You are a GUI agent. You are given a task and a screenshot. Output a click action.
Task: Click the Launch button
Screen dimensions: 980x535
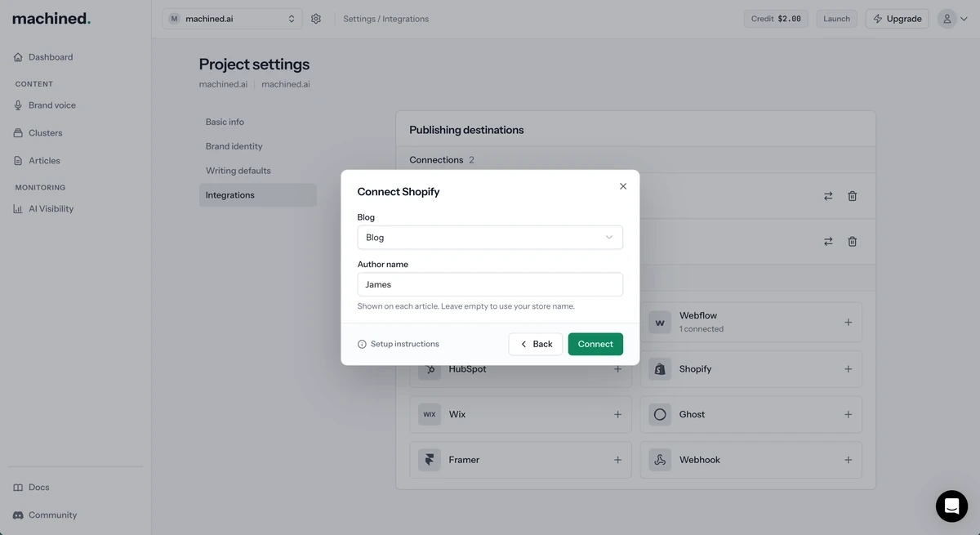click(836, 19)
